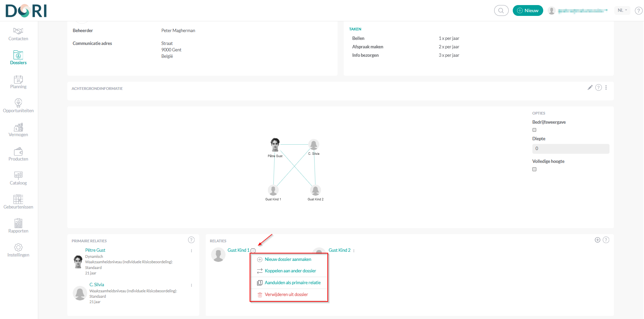
Task: Click the Diepte input field
Action: (571, 149)
